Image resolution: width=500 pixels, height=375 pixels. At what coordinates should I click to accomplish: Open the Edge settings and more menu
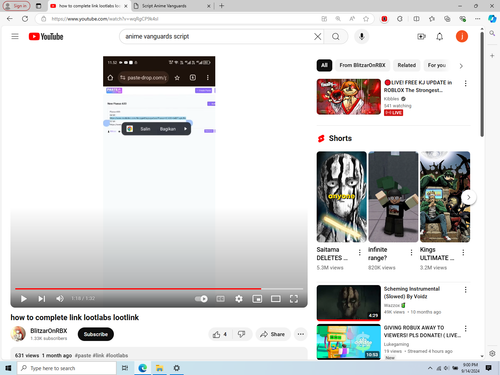click(478, 19)
